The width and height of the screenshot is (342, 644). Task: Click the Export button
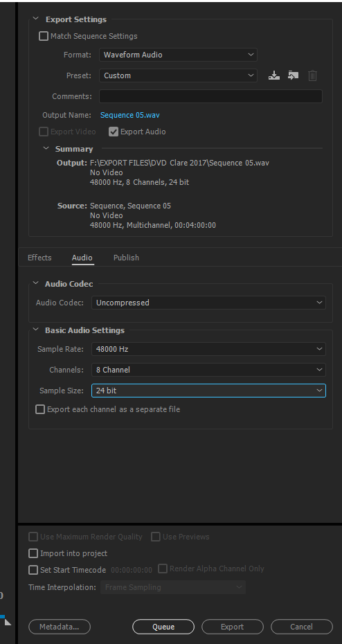[x=233, y=627]
